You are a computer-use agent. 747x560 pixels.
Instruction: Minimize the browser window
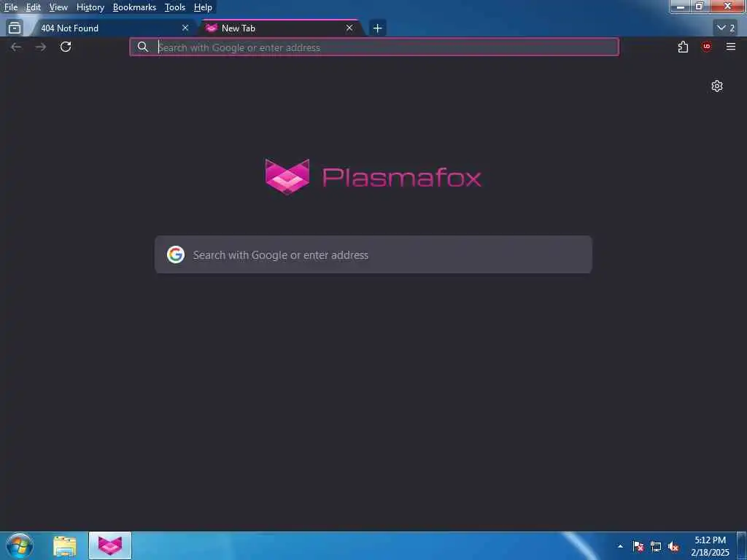681,6
